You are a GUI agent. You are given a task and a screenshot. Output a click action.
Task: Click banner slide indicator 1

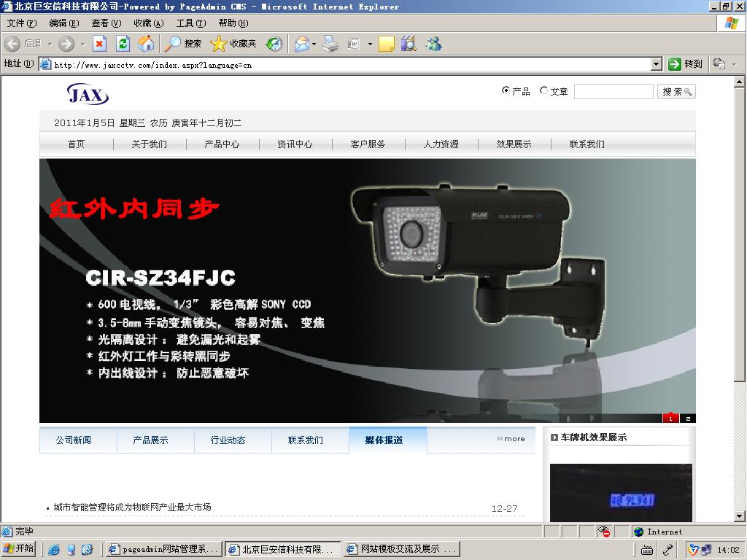pos(670,418)
